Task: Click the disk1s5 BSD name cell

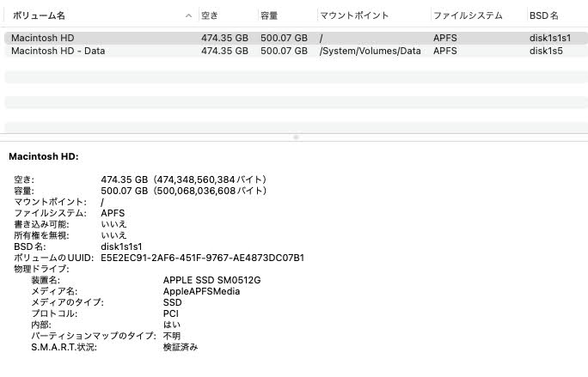Action: pos(546,51)
